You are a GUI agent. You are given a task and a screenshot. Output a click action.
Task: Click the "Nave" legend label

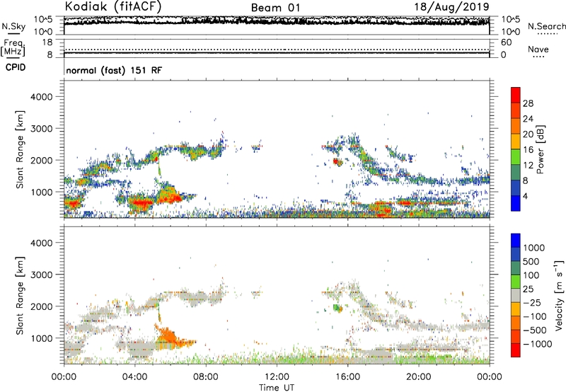538,49
